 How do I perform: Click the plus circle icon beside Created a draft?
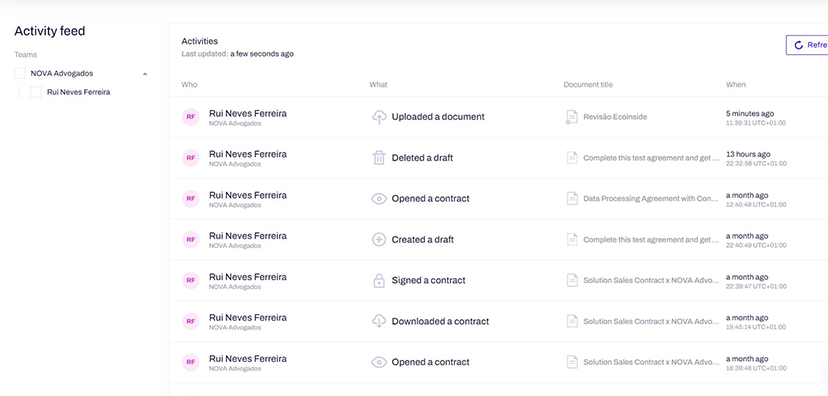[x=379, y=240]
